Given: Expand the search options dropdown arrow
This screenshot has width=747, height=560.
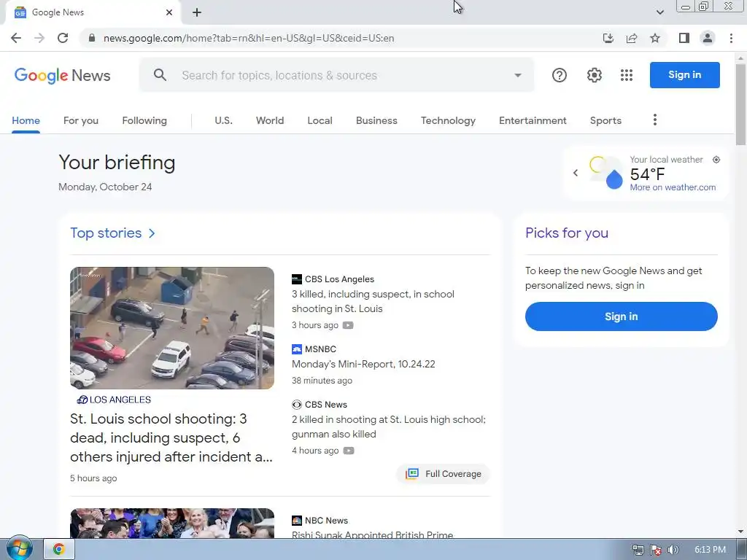Looking at the screenshot, I should pyautogui.click(x=518, y=75).
